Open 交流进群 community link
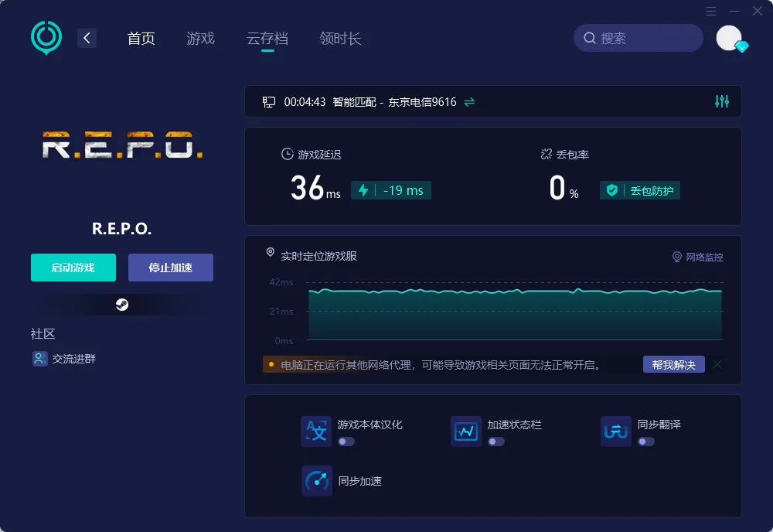This screenshot has width=773, height=532. [x=64, y=359]
